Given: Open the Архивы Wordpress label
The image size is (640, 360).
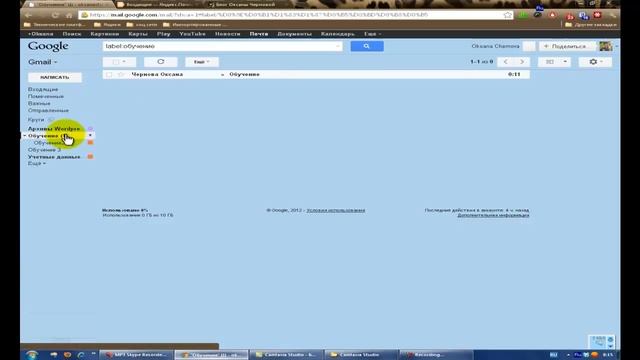Looking at the screenshot, I should click(x=54, y=129).
